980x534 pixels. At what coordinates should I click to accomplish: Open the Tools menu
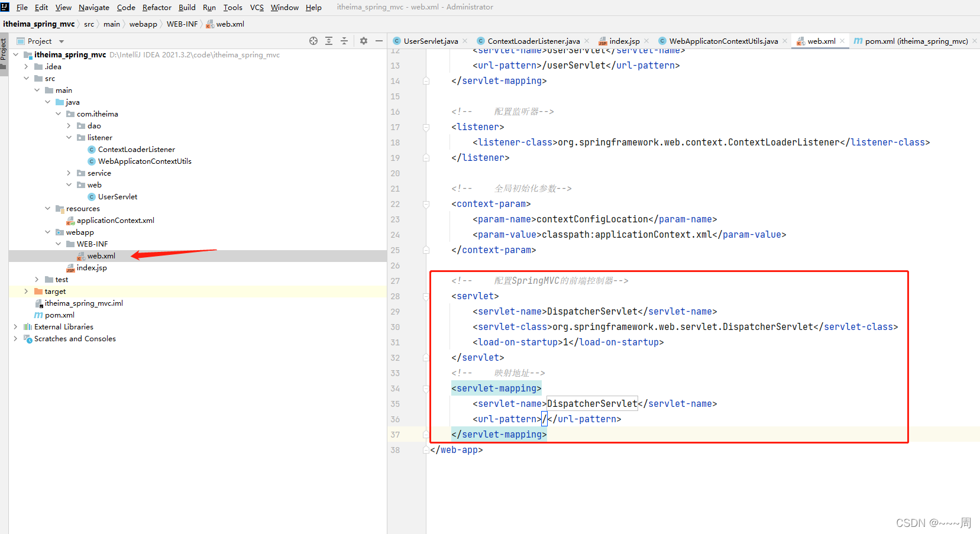click(232, 7)
